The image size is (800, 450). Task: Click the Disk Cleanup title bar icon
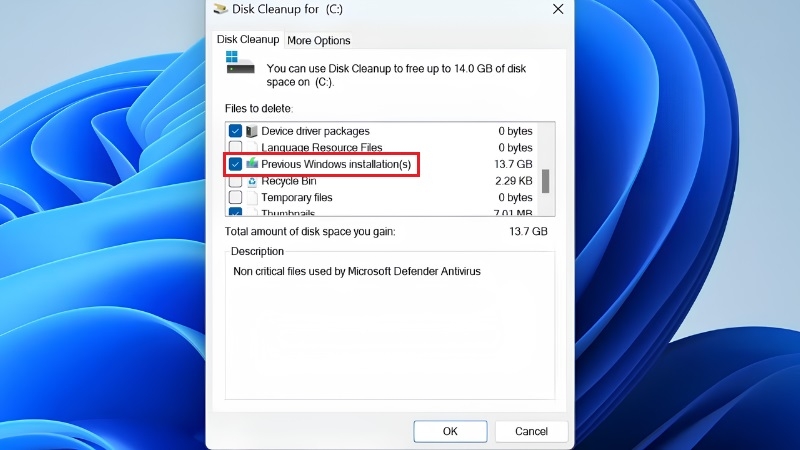click(x=220, y=9)
